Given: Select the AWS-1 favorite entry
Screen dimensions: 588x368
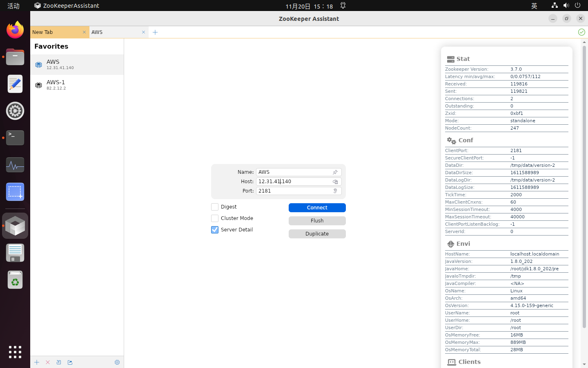Looking at the screenshot, I should 77,85.
